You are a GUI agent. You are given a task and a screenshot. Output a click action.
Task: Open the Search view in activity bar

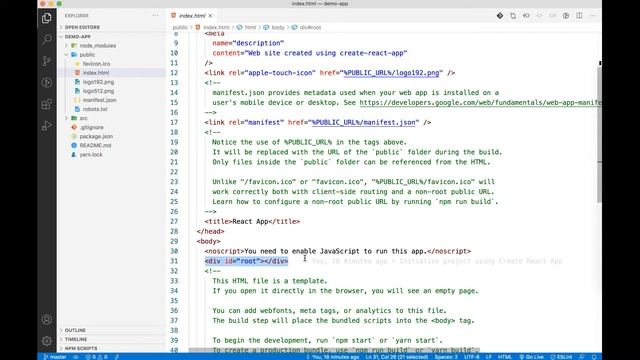point(47,40)
